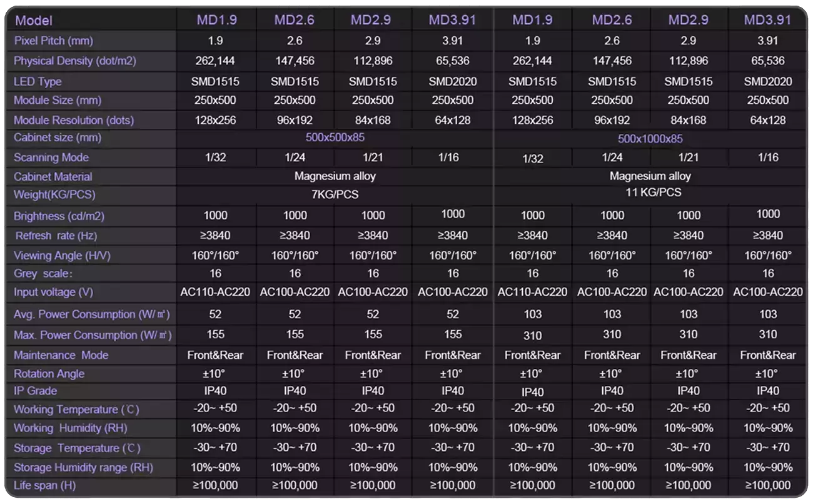This screenshot has height=504, width=813.
Task: Click the Physical Density (dot/m2) label
Action: [74, 61]
